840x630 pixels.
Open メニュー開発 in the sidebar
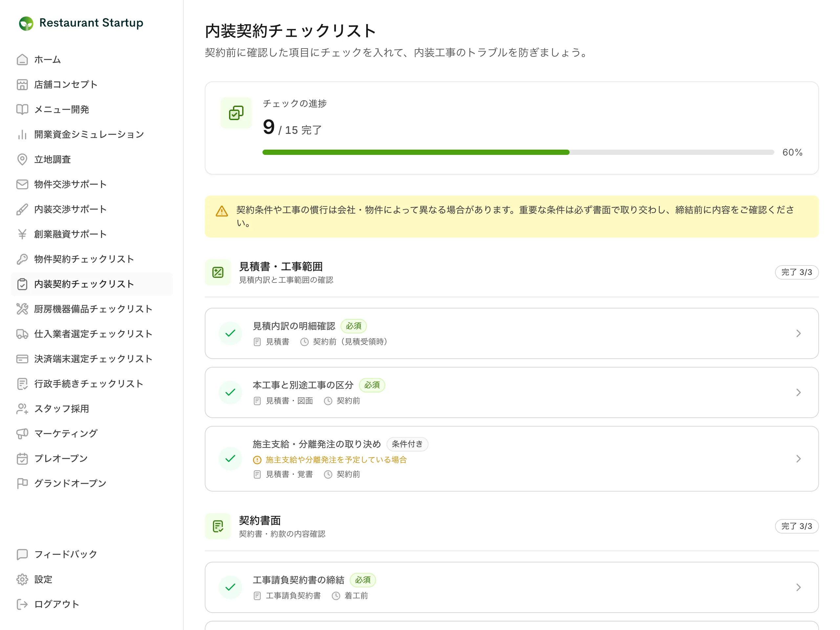pos(92,109)
